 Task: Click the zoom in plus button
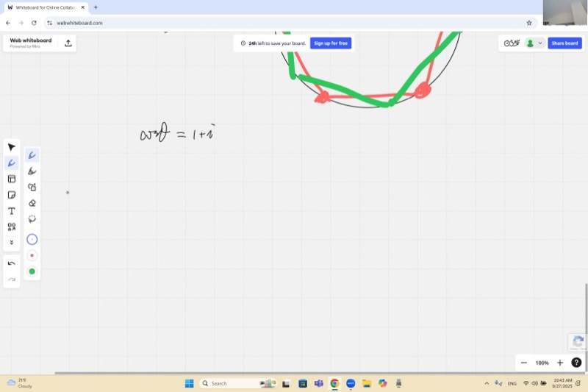pyautogui.click(x=559, y=363)
